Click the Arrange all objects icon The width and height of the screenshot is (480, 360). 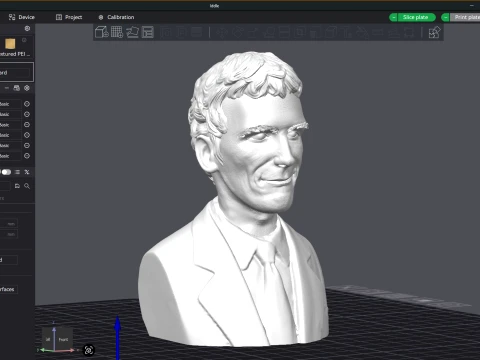pos(148,32)
